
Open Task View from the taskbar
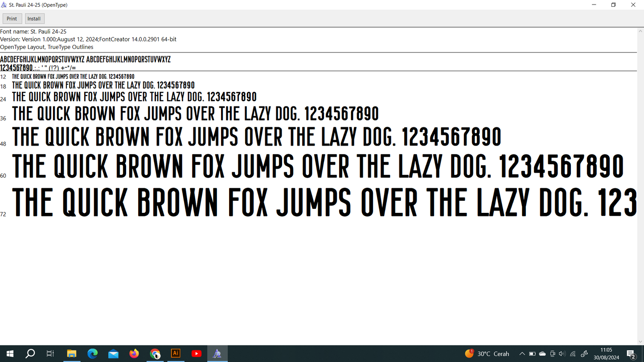[50, 354]
